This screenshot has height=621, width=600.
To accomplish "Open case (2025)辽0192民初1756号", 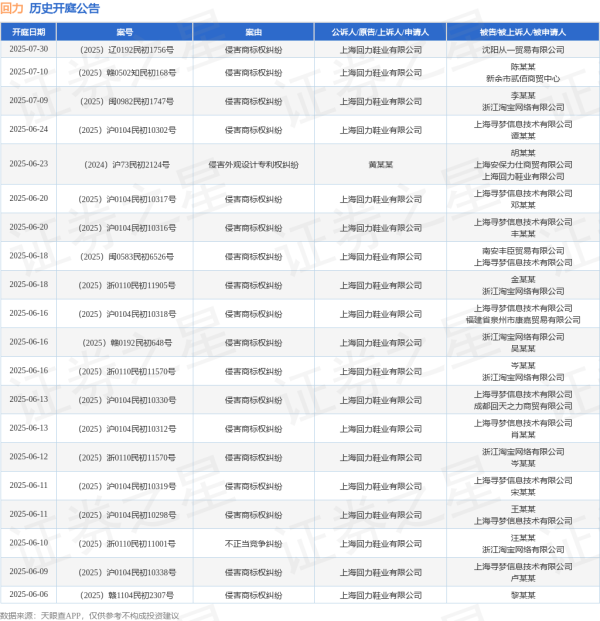I will pos(125,48).
